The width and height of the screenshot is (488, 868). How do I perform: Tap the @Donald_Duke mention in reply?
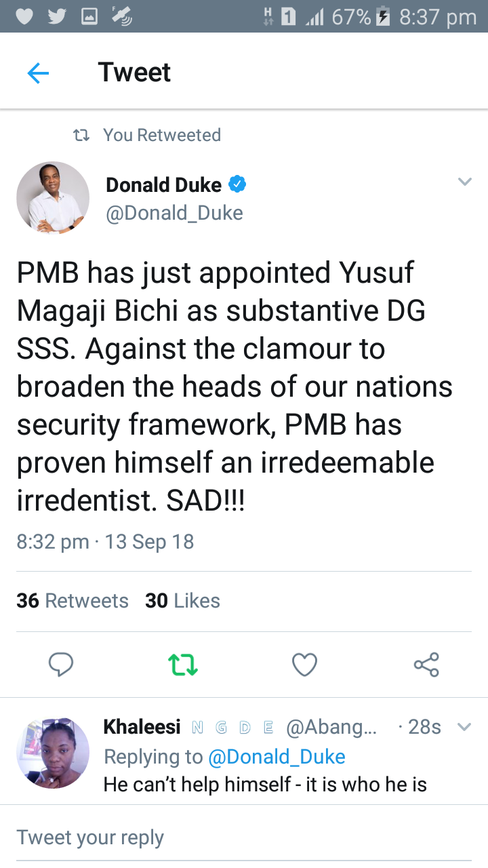point(277,757)
